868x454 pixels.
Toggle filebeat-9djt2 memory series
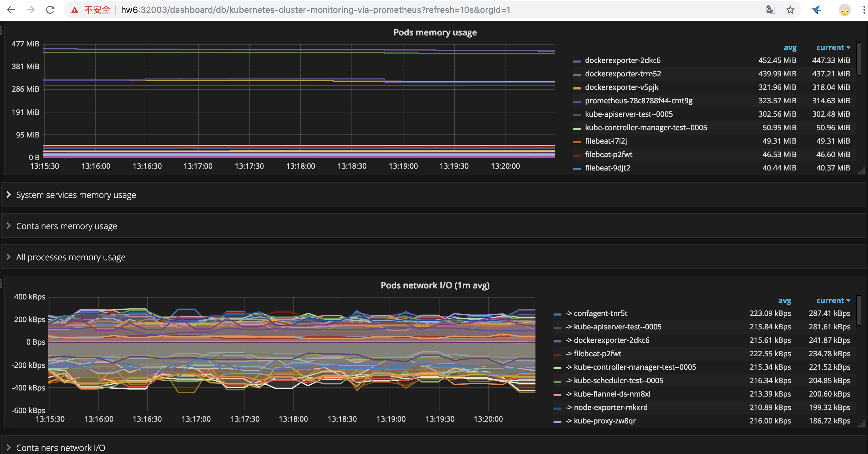(x=608, y=168)
